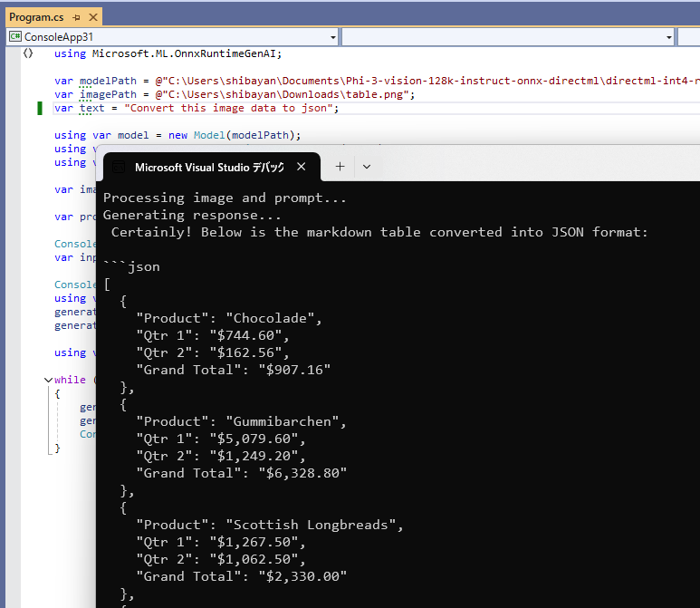Click the "Convert this image data to json" string
Viewport: 700px width, 608px height.
pyautogui.click(x=229, y=108)
